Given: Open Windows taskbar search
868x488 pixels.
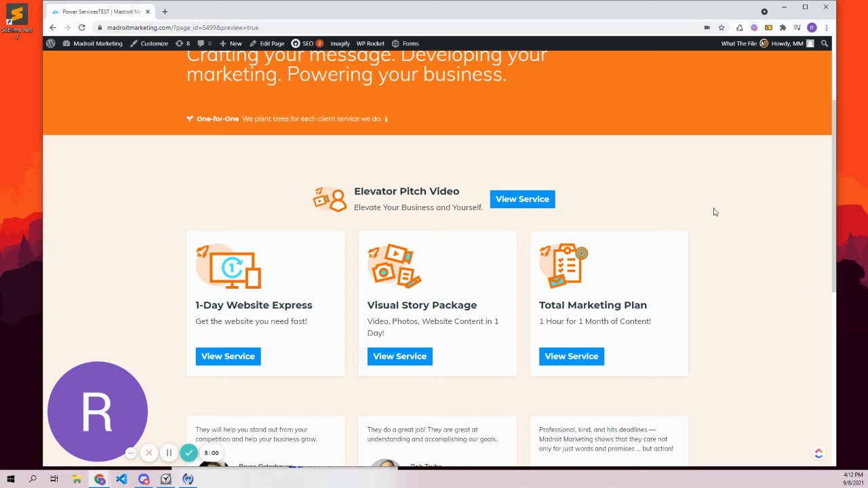Looking at the screenshot, I should 33,479.
